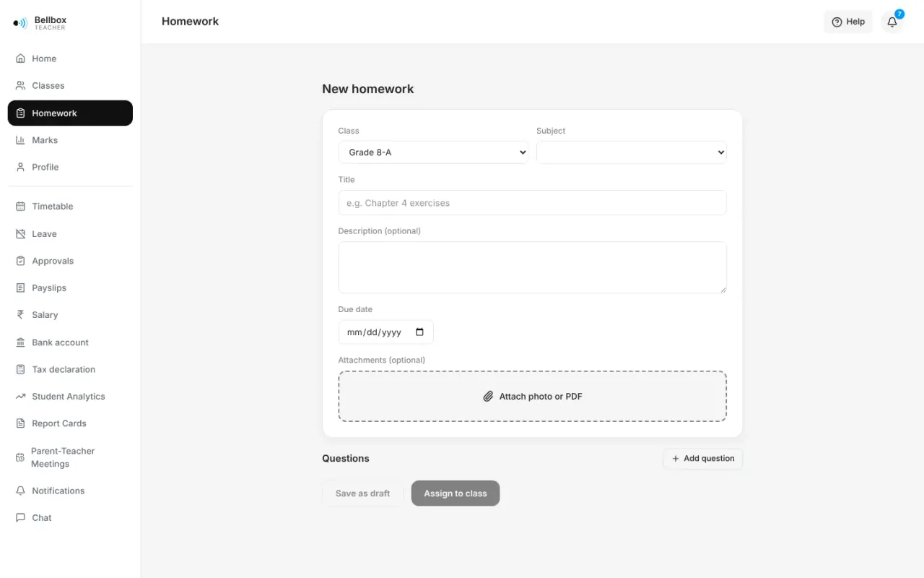Screen dimensions: 924x578
Task: Click the Chat speech bubble icon
Action: [20, 517]
